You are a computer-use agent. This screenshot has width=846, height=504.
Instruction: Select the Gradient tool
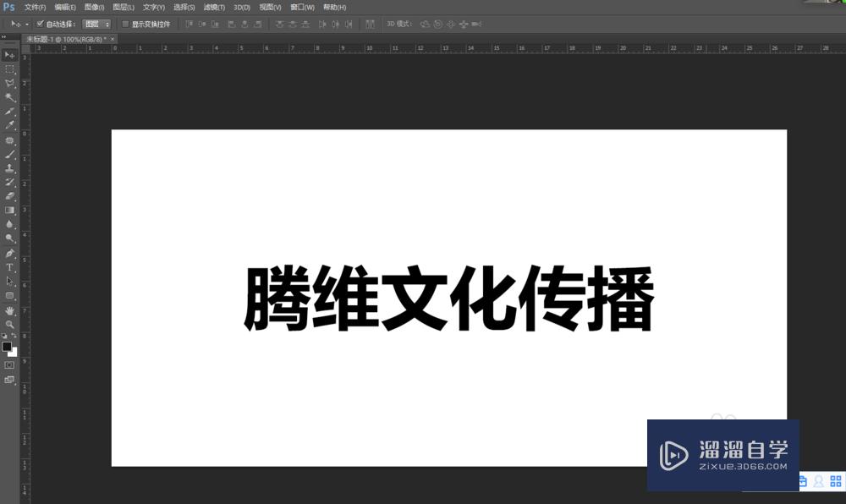(x=9, y=211)
